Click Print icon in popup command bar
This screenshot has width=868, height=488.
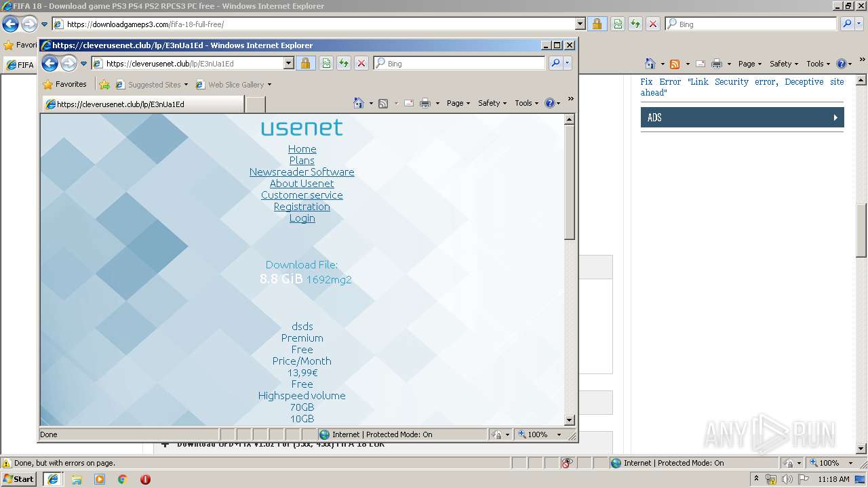pos(425,103)
